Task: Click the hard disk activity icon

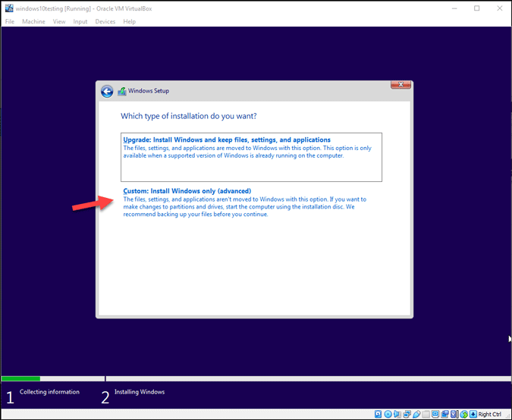Action: click(x=378, y=414)
